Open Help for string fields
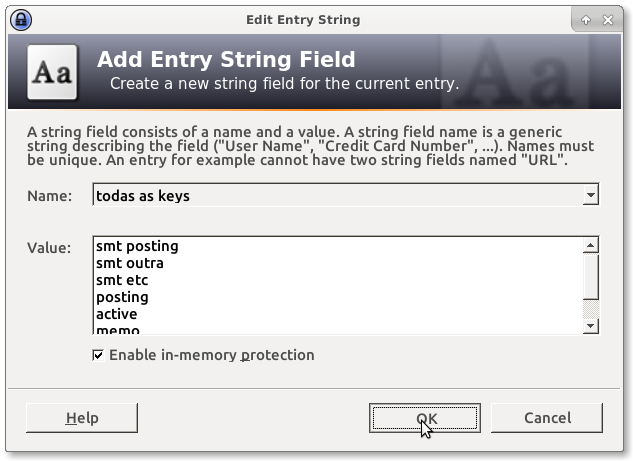 (x=81, y=418)
